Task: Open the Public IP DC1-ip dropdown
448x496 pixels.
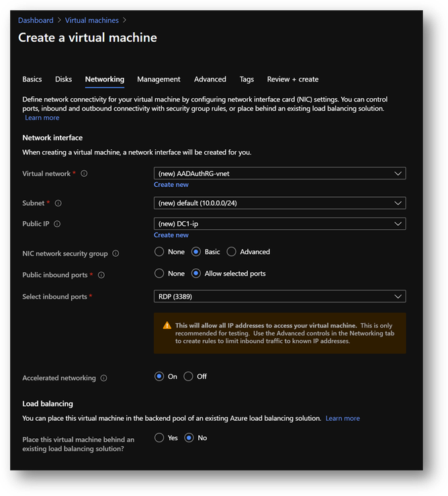Action: click(x=279, y=224)
